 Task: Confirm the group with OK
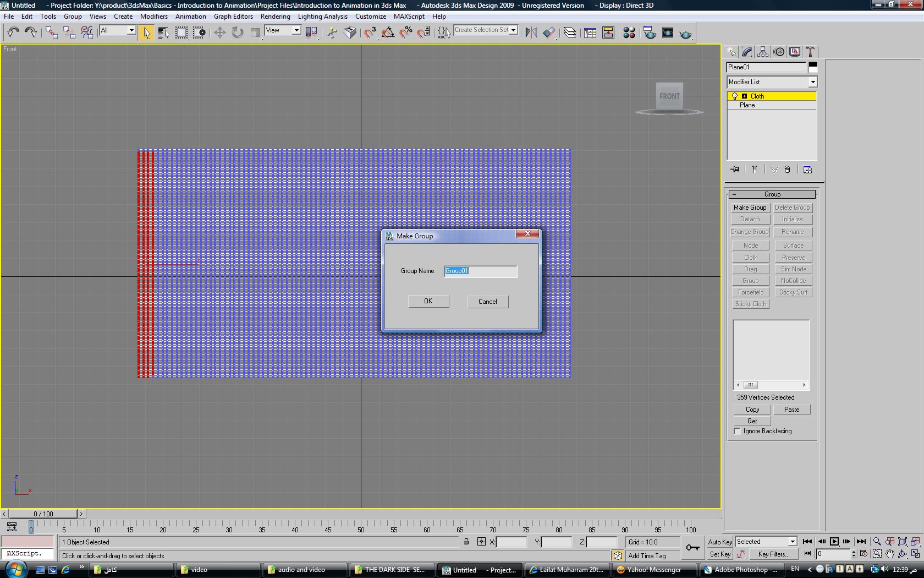pyautogui.click(x=428, y=301)
